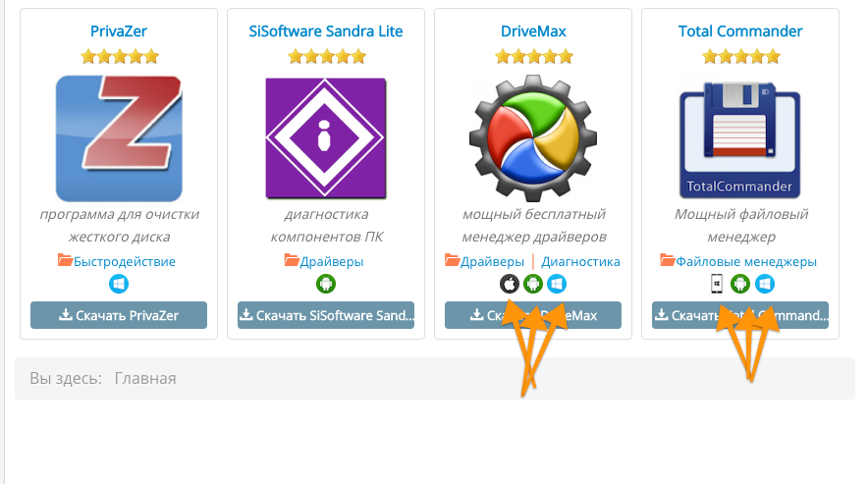Image resolution: width=868 pixels, height=484 pixels.
Task: Click the description 'Мощный файловый менеджер'
Action: [x=741, y=226]
